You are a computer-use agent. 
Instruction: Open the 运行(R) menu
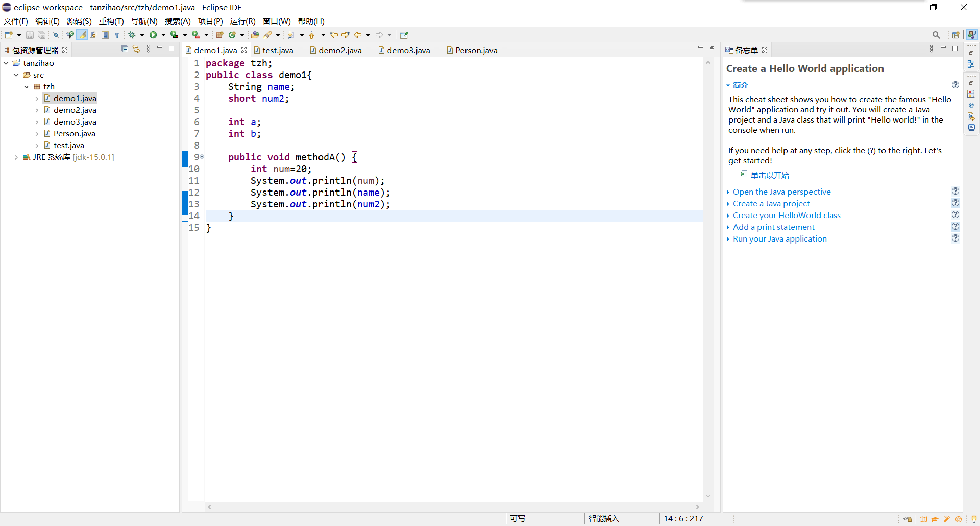tap(242, 21)
